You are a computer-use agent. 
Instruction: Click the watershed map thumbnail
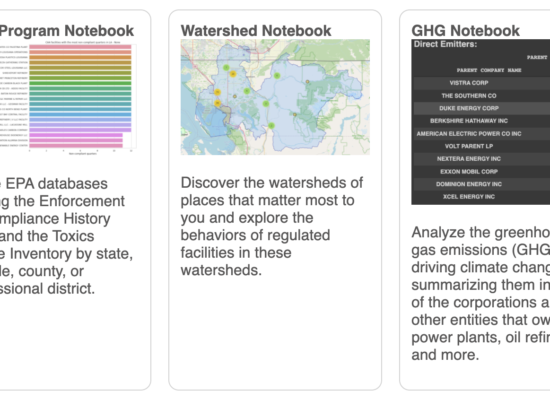tap(275, 97)
